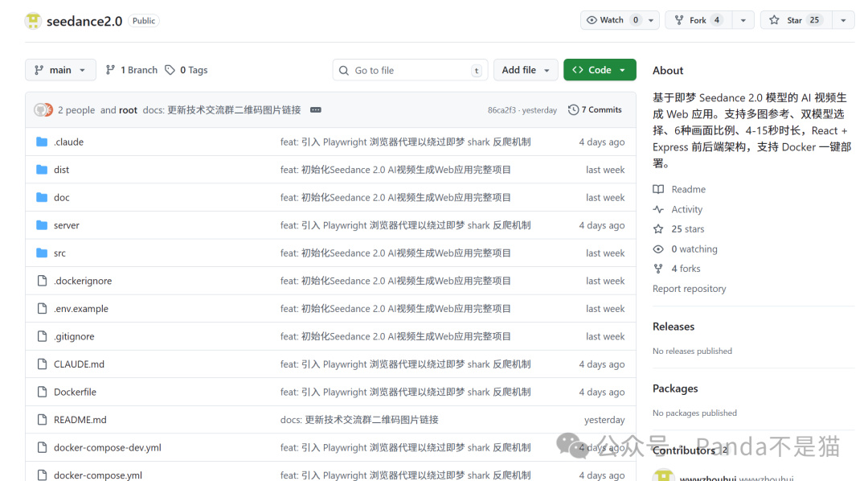Screen dimensions: 868x481
Task: Click the tag icon beside 0 Tags
Action: point(170,70)
